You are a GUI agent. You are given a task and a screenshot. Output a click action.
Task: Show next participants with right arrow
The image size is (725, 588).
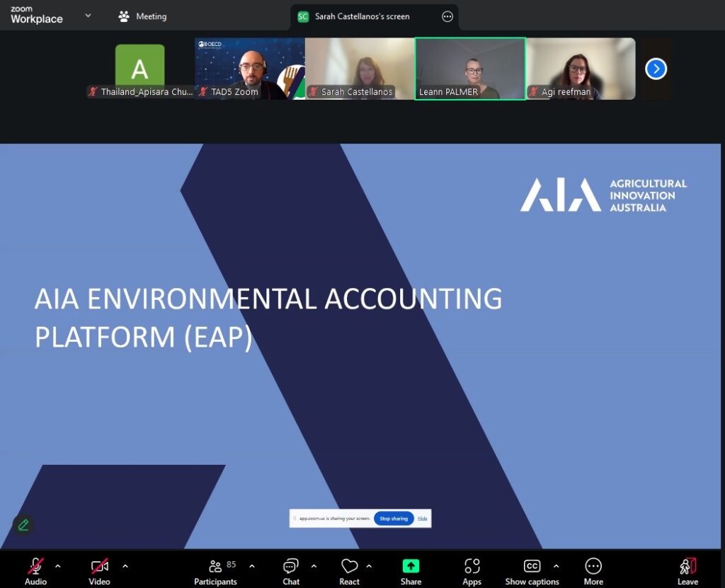pos(656,69)
